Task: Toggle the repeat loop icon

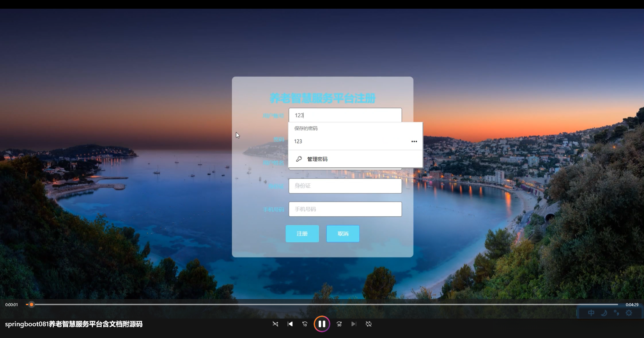Action: [x=369, y=324]
